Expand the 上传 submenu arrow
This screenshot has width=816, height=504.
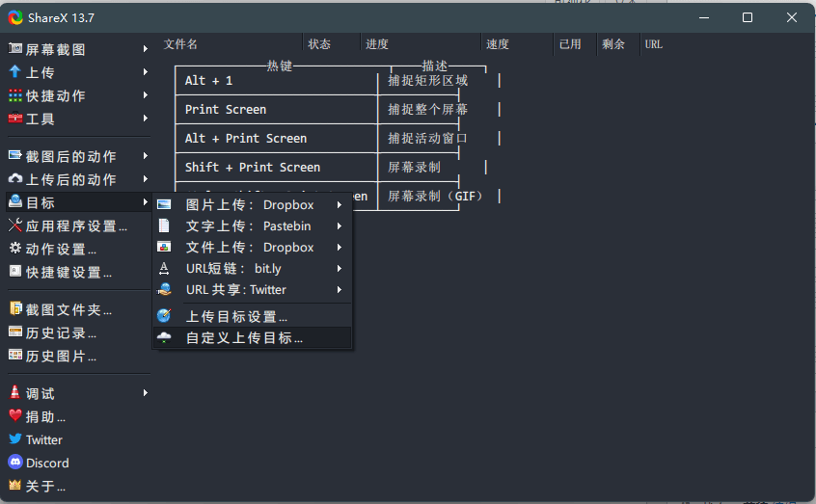146,71
